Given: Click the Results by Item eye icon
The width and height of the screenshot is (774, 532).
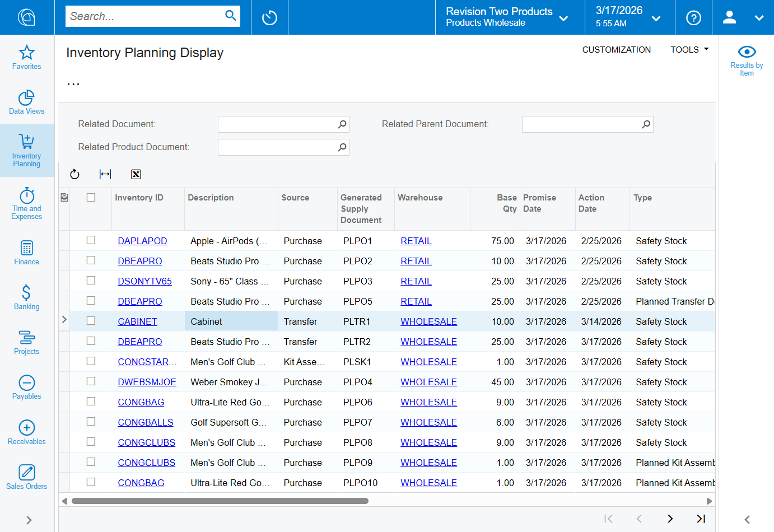Looking at the screenshot, I should pyautogui.click(x=747, y=52).
